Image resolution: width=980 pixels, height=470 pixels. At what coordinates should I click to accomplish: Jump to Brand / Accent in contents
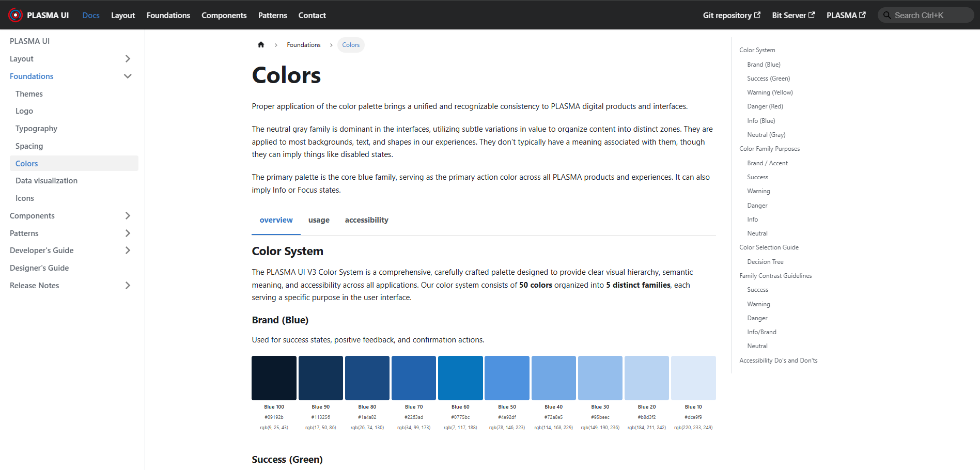(767, 163)
